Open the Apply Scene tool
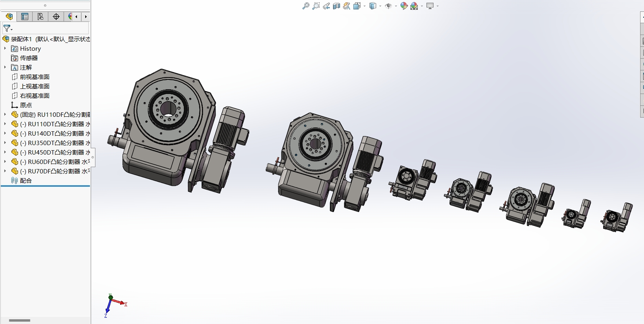 click(414, 6)
